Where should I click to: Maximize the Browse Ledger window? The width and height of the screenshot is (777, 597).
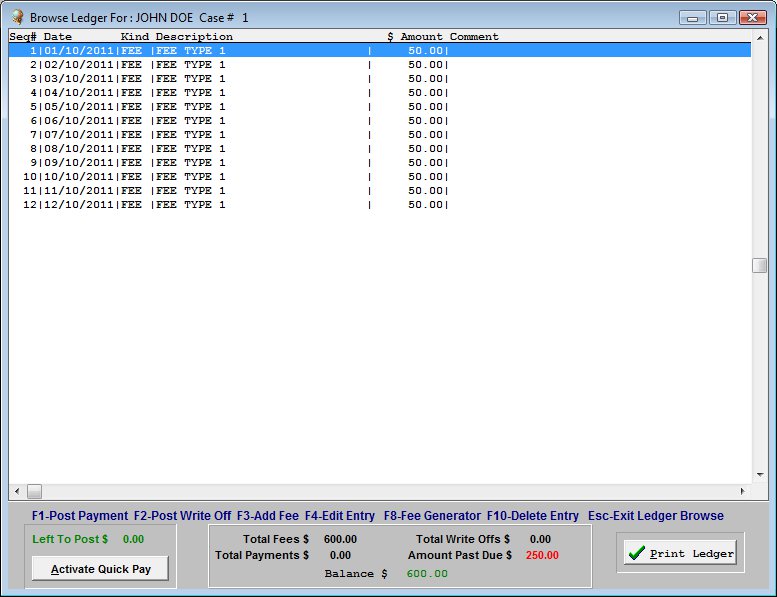point(722,18)
